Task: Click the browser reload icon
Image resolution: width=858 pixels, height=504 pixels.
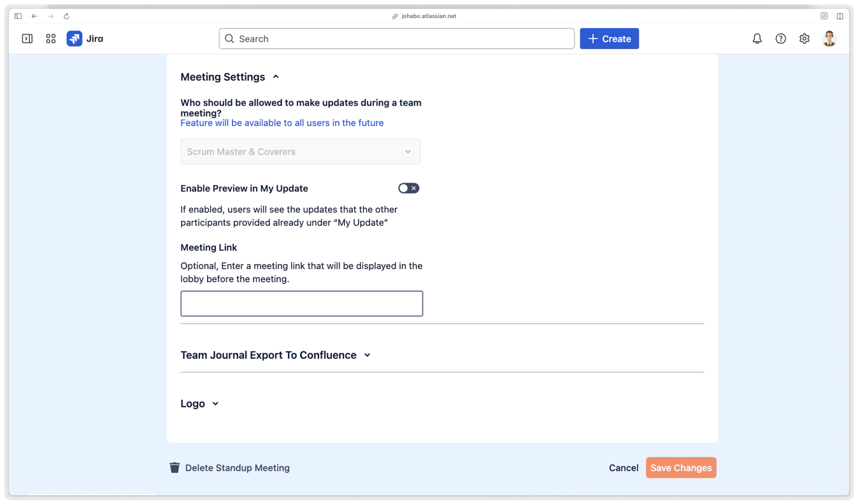Action: click(66, 16)
